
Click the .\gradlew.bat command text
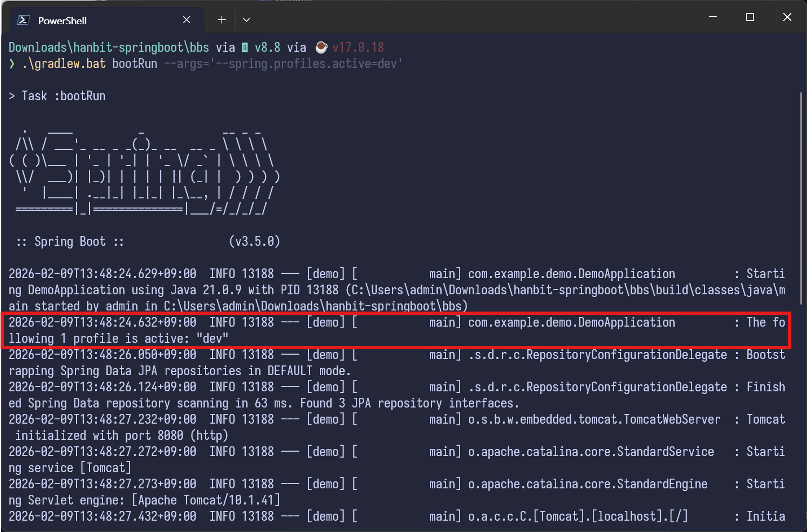[x=64, y=64]
